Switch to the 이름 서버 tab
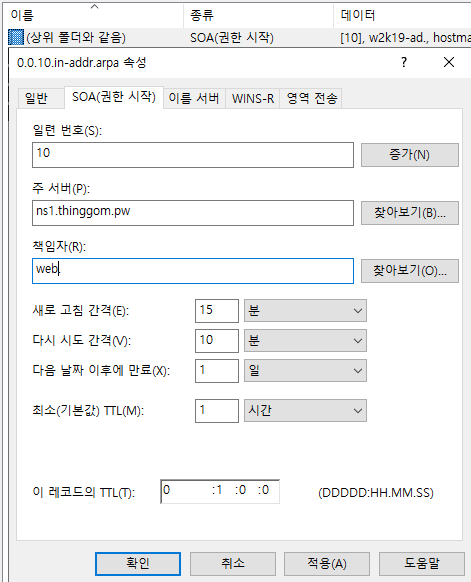The image size is (471, 582). pyautogui.click(x=194, y=98)
